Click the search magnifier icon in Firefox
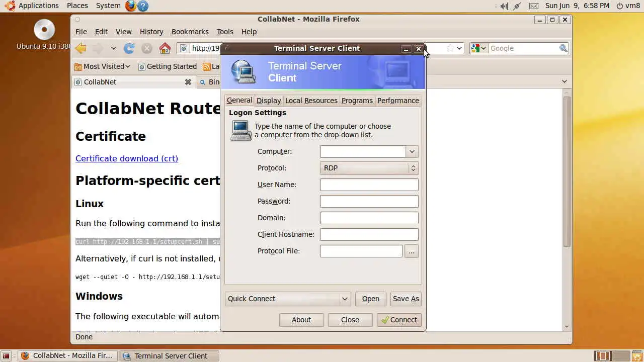 (563, 48)
